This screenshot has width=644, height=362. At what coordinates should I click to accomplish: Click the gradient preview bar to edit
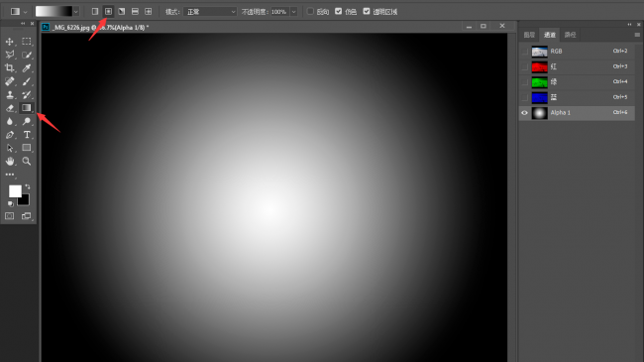click(x=54, y=12)
